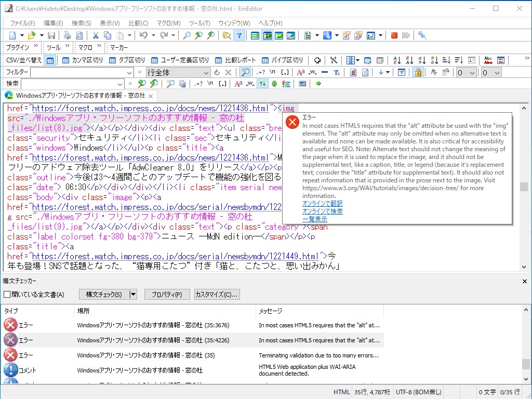Expand the 構文チェック button dropdown arrow
Image resolution: width=532 pixels, height=399 pixels.
pos(133,295)
